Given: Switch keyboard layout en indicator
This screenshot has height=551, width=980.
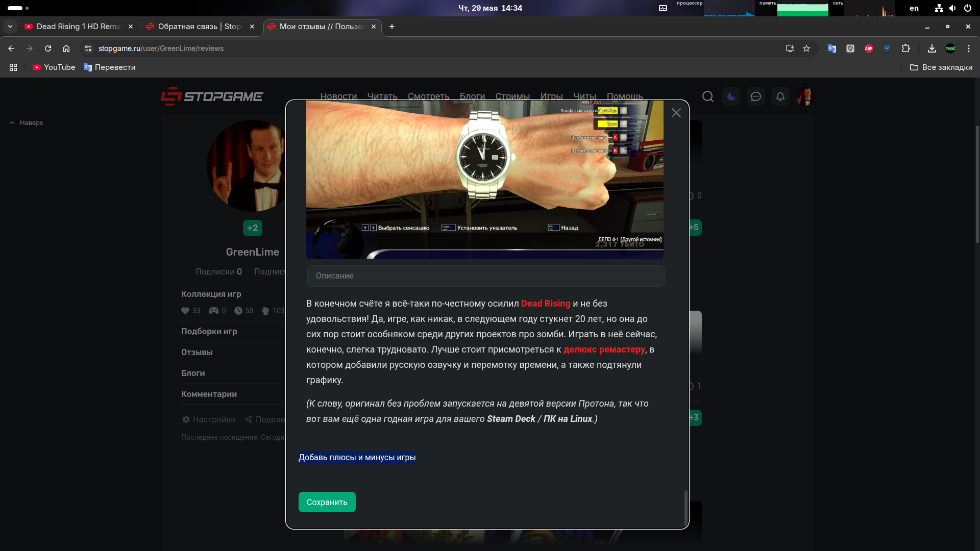Looking at the screenshot, I should pyautogui.click(x=914, y=8).
